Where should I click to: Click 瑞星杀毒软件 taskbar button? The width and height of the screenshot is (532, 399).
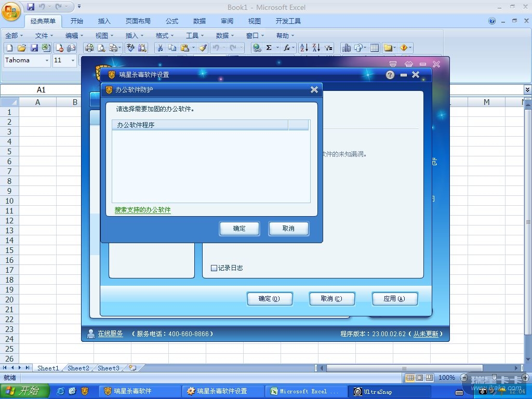(x=139, y=391)
